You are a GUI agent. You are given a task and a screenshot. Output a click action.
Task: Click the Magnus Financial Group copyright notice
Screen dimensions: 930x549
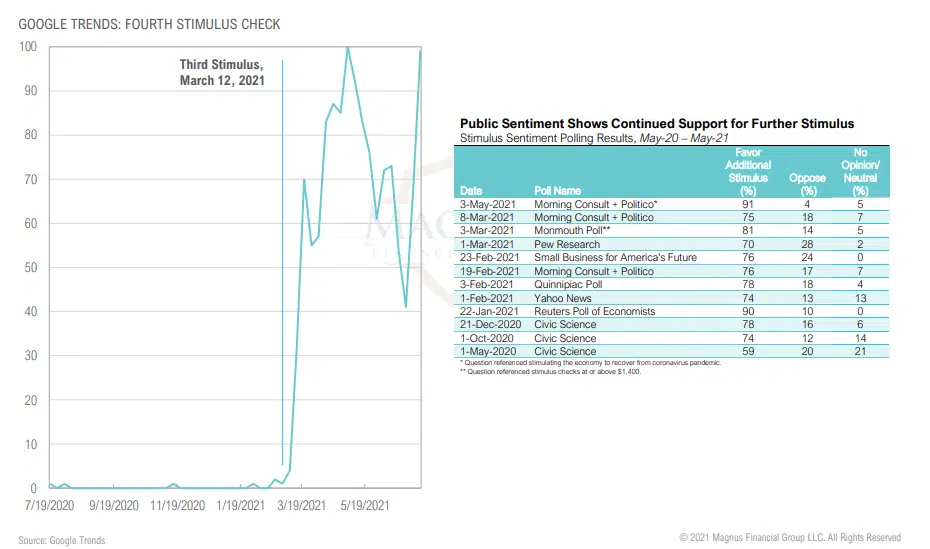790,538
